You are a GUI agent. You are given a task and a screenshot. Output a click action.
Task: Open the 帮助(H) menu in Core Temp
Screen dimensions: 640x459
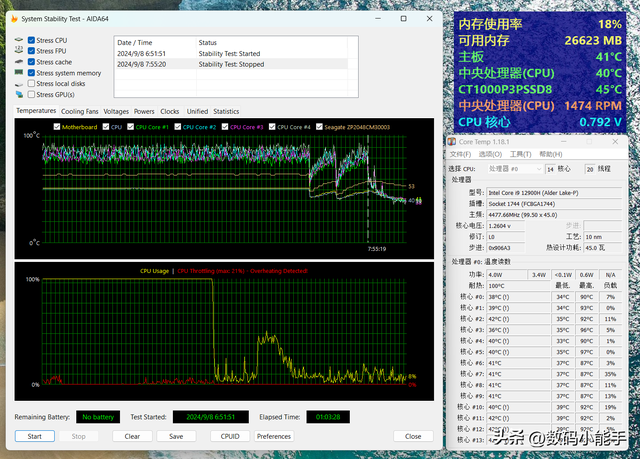pos(551,154)
